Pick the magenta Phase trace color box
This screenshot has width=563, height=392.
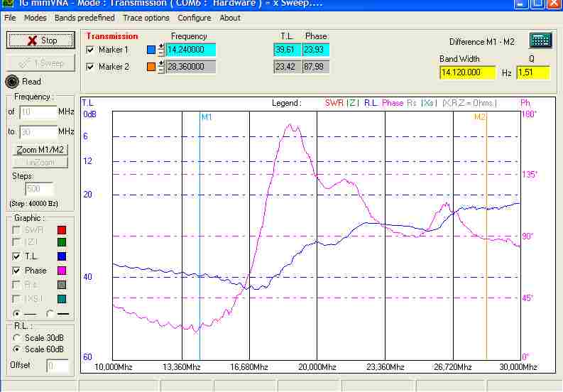point(62,271)
